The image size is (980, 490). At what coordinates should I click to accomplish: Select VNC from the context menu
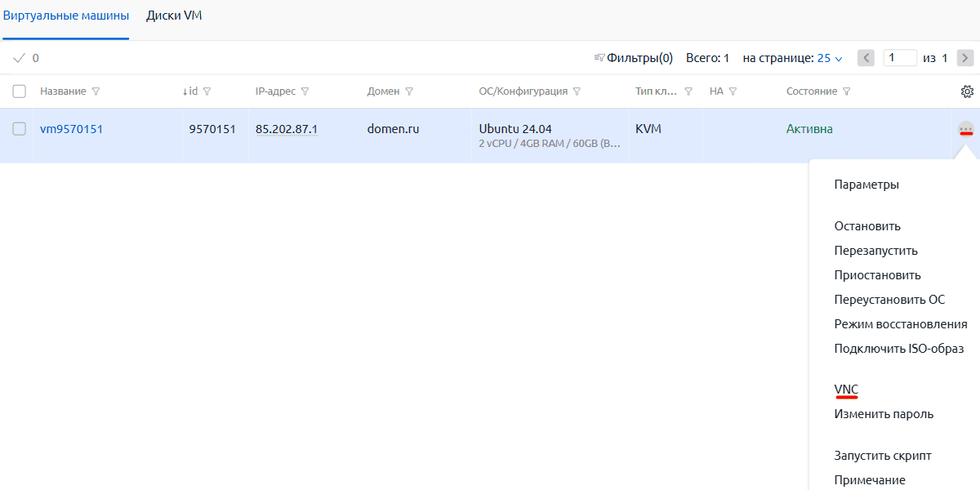846,390
